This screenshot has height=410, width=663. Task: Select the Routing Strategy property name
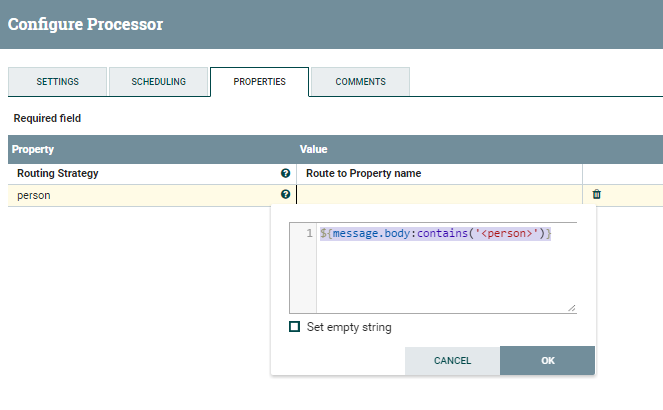point(57,173)
